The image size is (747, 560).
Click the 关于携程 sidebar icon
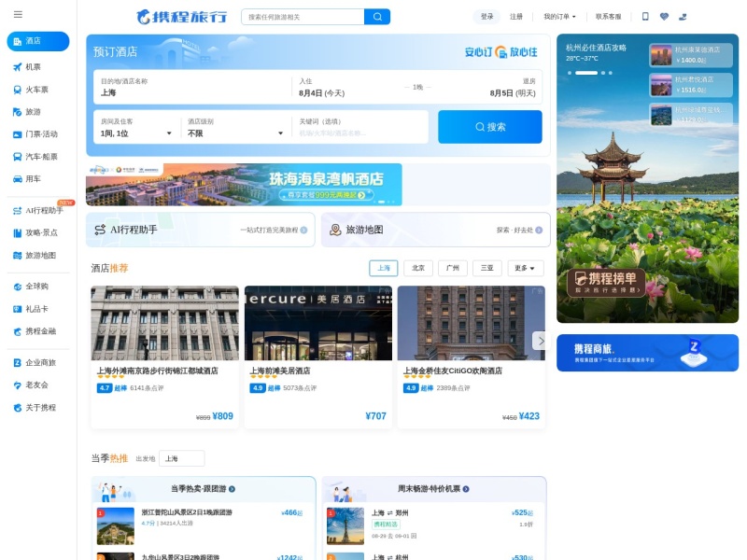[x=18, y=408]
